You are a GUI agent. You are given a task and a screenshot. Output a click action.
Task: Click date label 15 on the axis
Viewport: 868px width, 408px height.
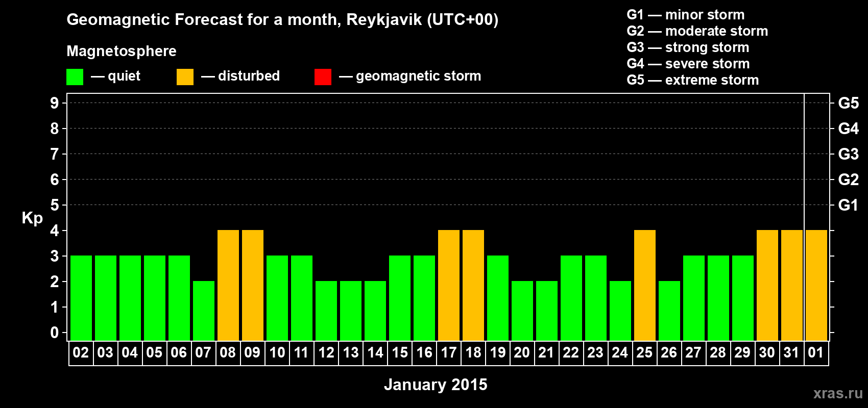[x=400, y=353]
